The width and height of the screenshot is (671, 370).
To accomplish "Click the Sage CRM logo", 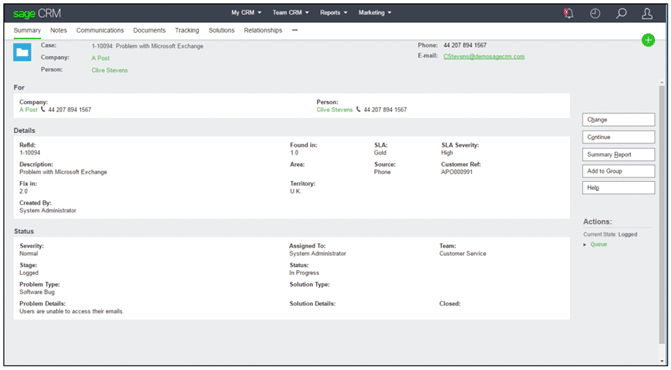I will point(37,14).
